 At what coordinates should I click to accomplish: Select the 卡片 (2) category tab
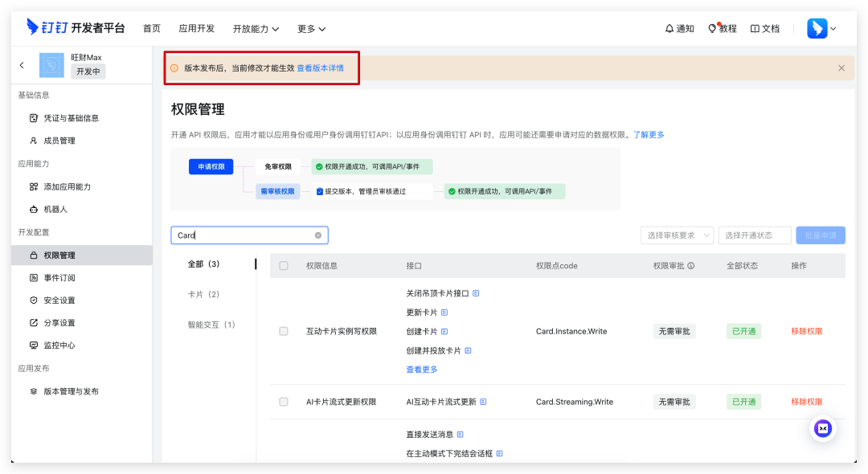203,294
